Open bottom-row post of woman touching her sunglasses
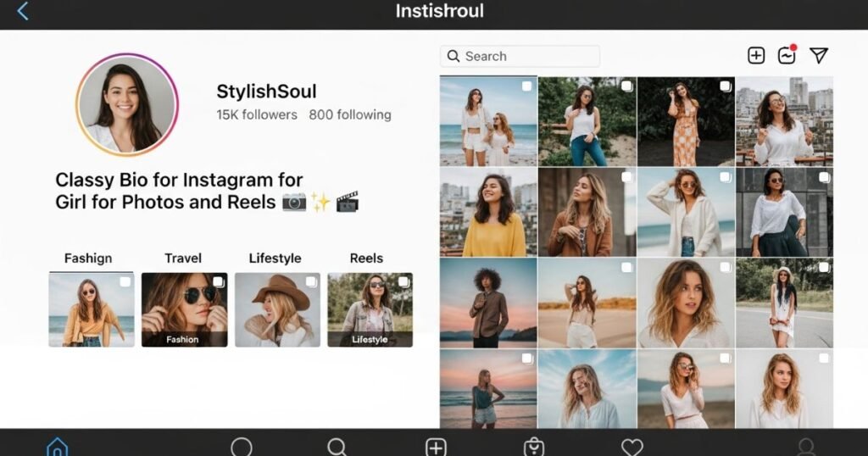The height and width of the screenshot is (456, 868). click(x=686, y=388)
